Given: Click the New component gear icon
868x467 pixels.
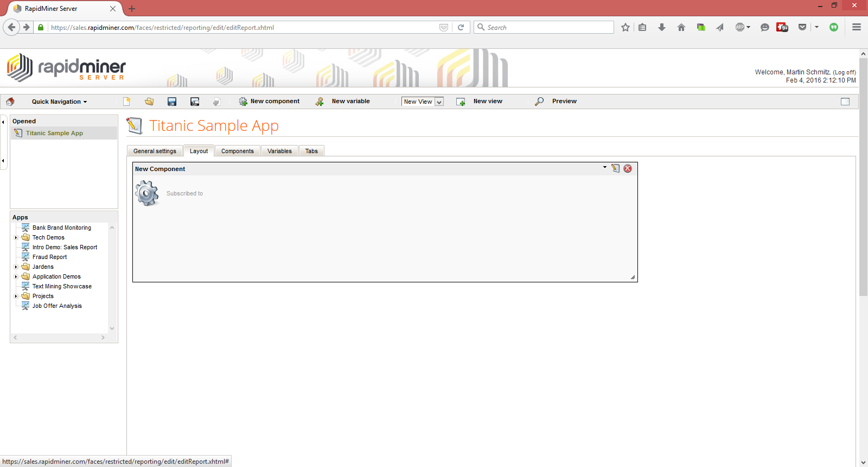Looking at the screenshot, I should 243,102.
